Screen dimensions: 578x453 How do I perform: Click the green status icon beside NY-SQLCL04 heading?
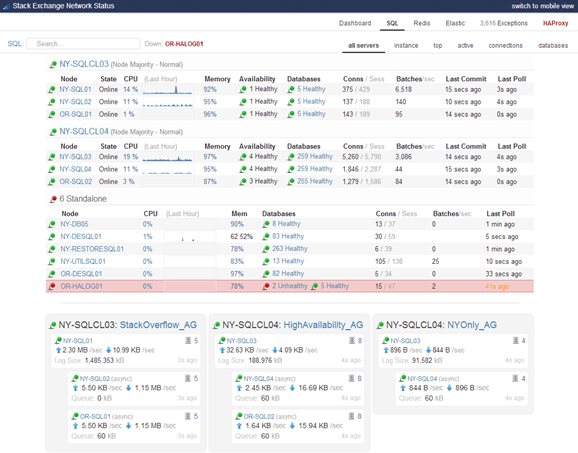(x=53, y=132)
